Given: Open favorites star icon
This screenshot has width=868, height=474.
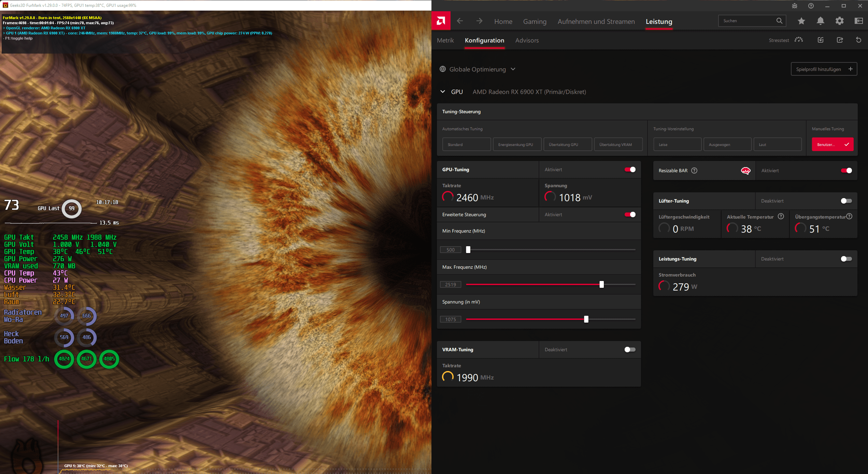Looking at the screenshot, I should click(801, 21).
